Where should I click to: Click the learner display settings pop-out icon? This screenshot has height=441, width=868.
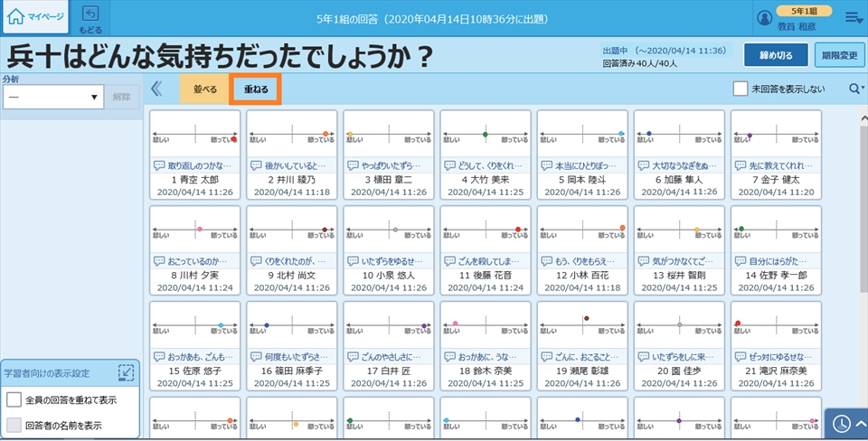click(127, 371)
